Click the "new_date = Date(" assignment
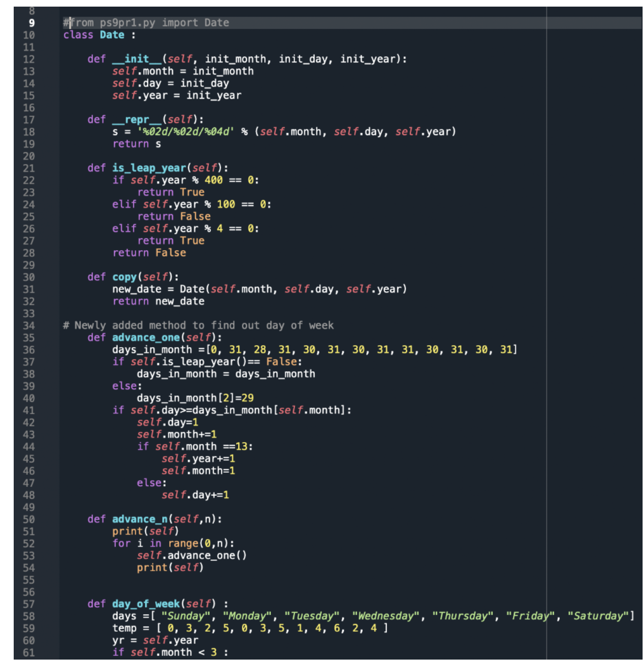Image resolution: width=644 pixels, height=661 pixels. click(260, 289)
